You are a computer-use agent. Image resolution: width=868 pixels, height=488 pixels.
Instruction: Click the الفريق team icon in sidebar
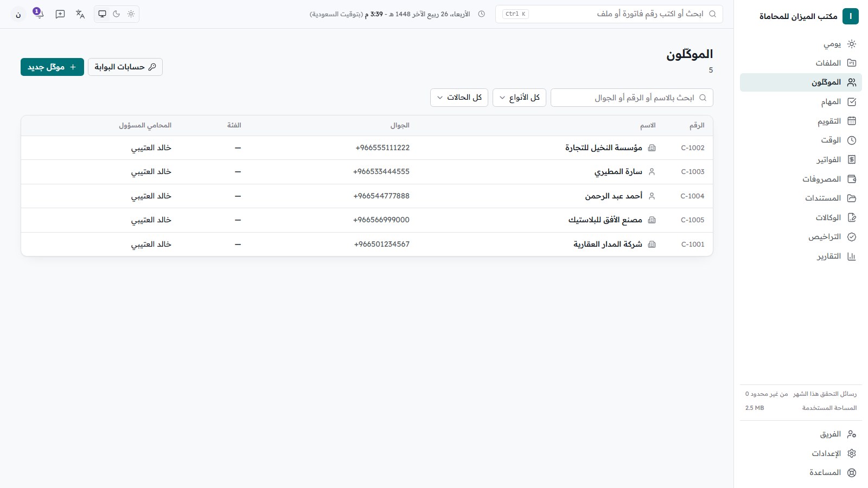[x=852, y=434]
